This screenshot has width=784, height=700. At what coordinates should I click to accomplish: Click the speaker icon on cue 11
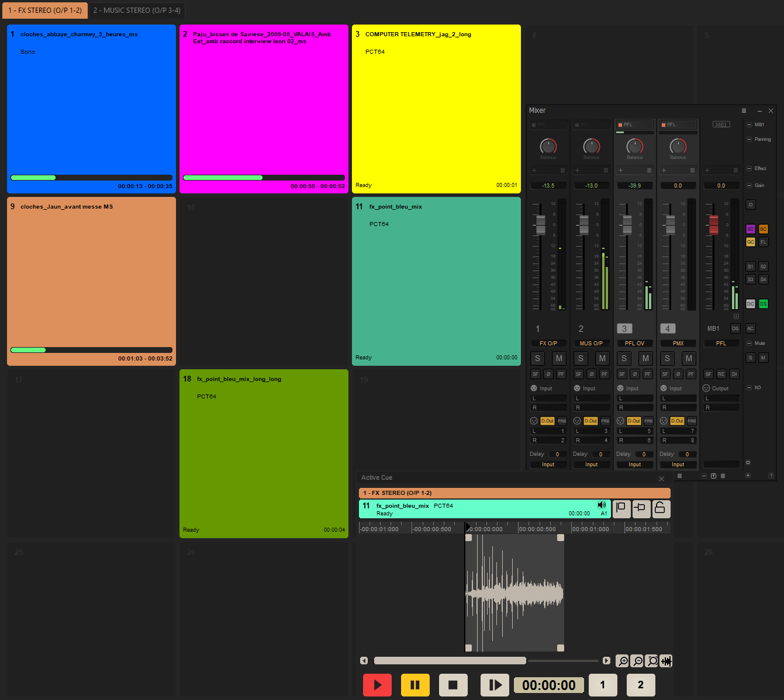[x=602, y=505]
